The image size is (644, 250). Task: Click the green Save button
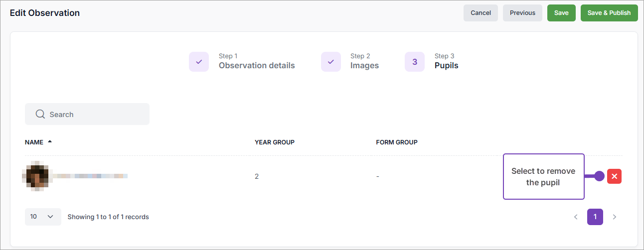(x=561, y=13)
